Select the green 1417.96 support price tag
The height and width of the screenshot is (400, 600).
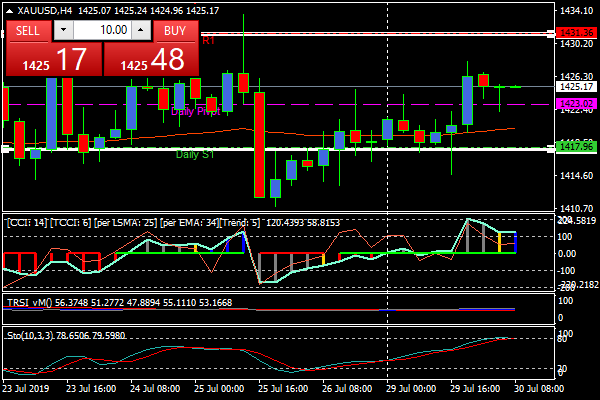[x=577, y=147]
